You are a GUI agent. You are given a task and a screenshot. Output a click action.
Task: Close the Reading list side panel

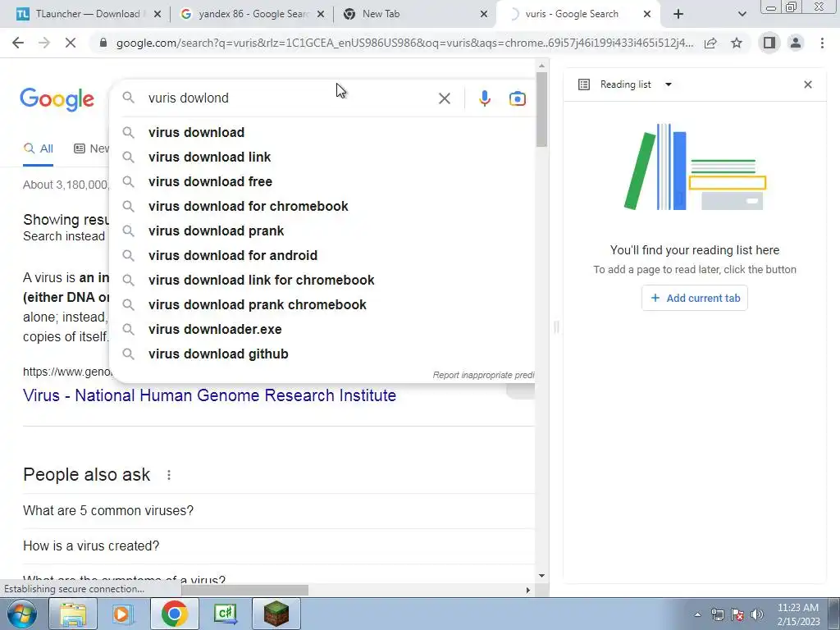click(x=808, y=84)
